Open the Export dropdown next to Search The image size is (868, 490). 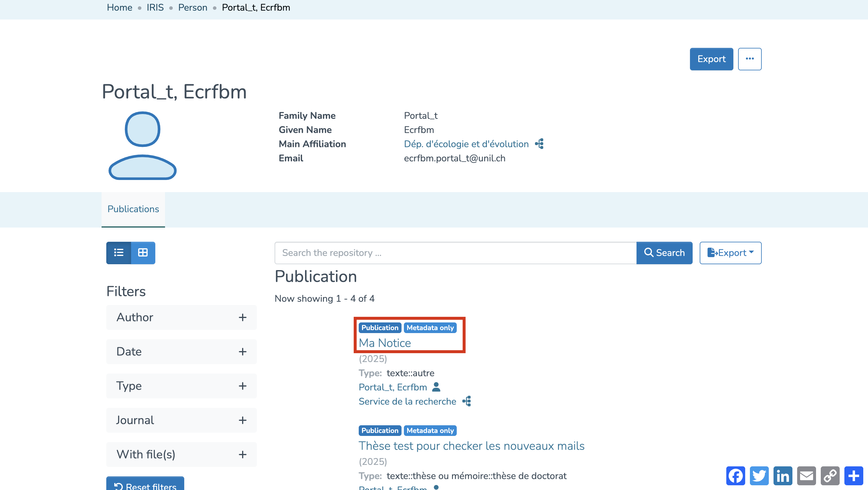[730, 253]
